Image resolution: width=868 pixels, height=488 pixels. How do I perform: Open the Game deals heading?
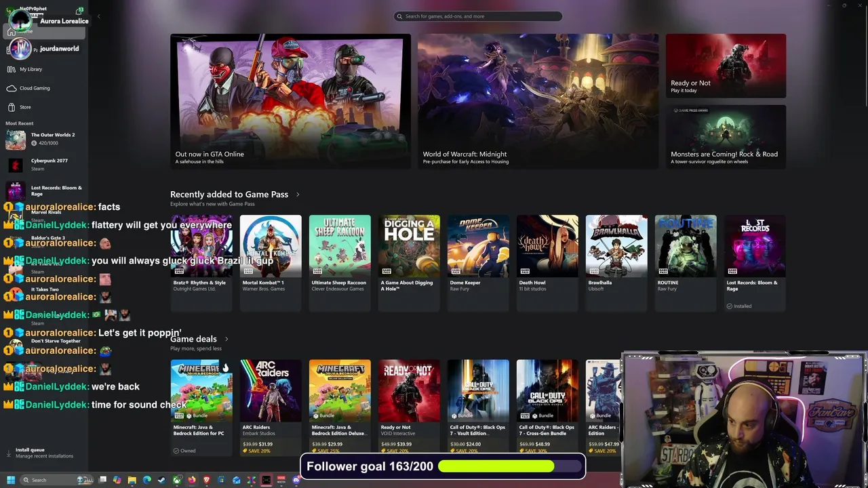pyautogui.click(x=193, y=339)
